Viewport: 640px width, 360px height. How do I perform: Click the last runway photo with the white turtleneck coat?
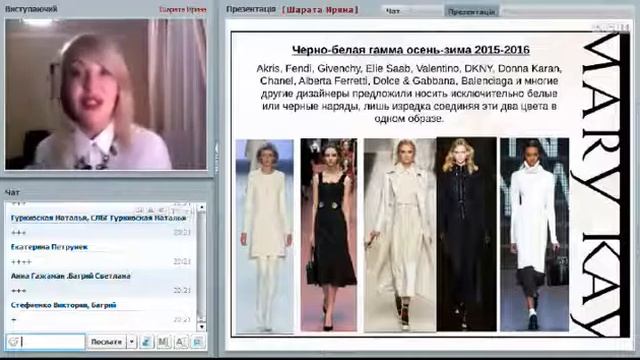click(x=534, y=235)
